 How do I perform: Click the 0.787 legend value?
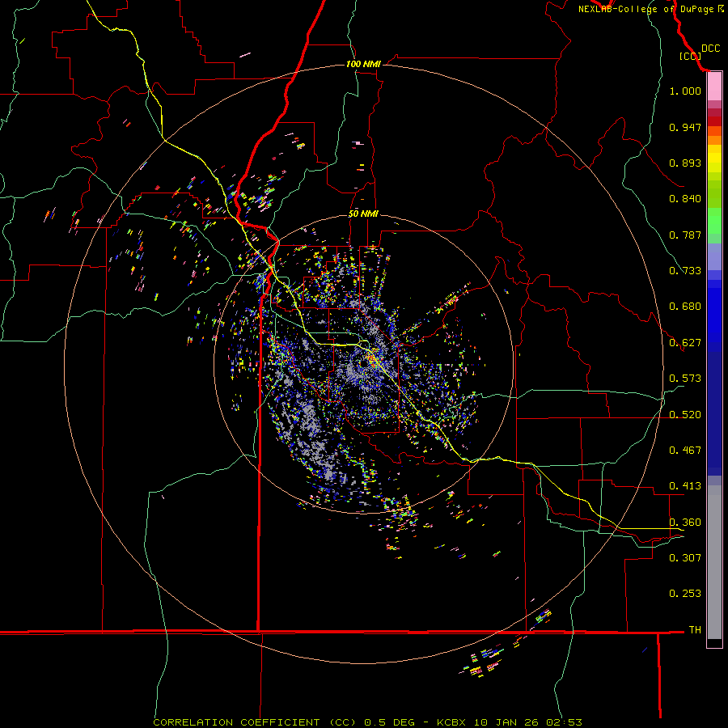pyautogui.click(x=685, y=235)
